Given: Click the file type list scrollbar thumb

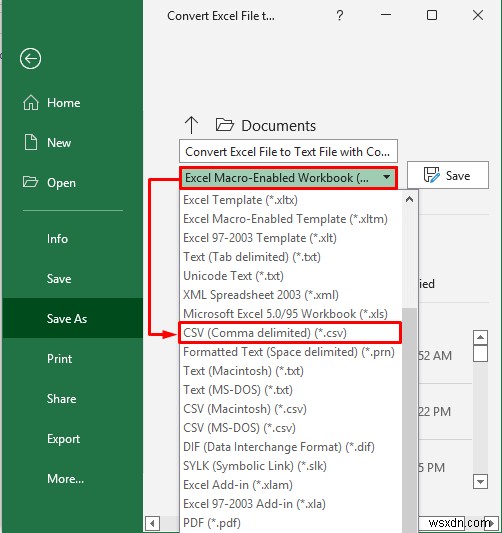Looking at the screenshot, I should pos(410,420).
